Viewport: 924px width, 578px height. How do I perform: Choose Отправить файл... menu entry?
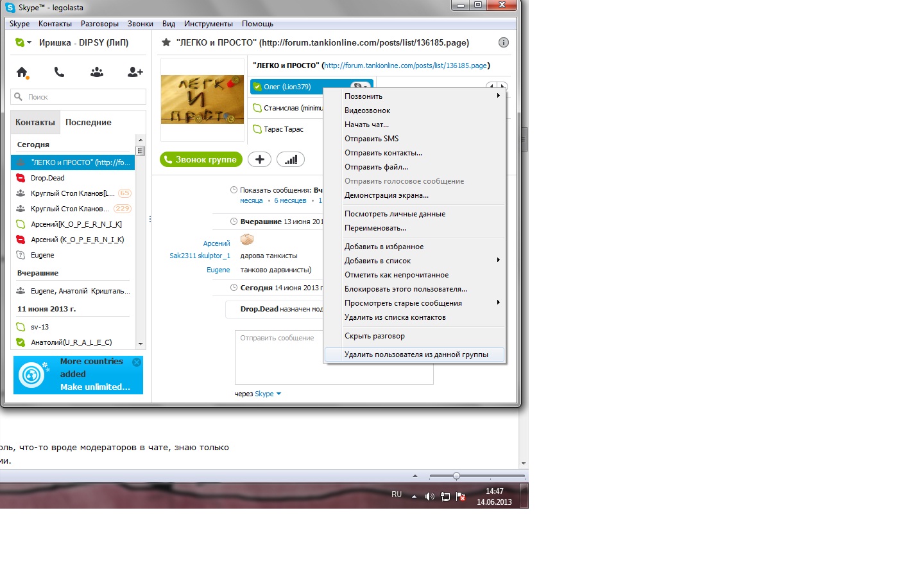[415, 167]
